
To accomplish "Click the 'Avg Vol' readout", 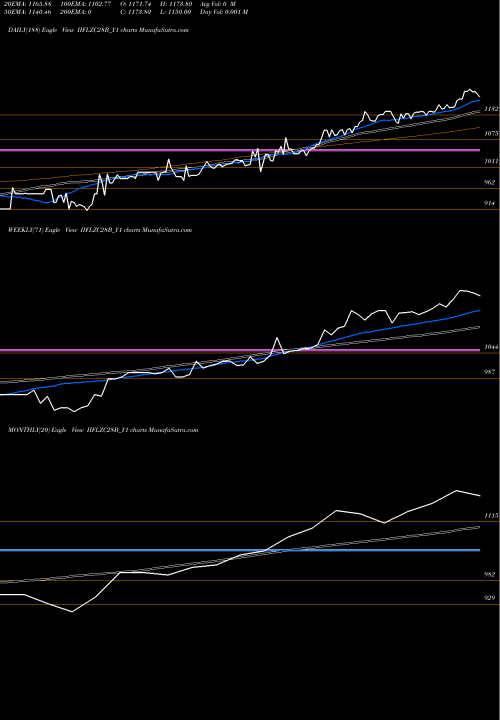I will (x=218, y=4).
